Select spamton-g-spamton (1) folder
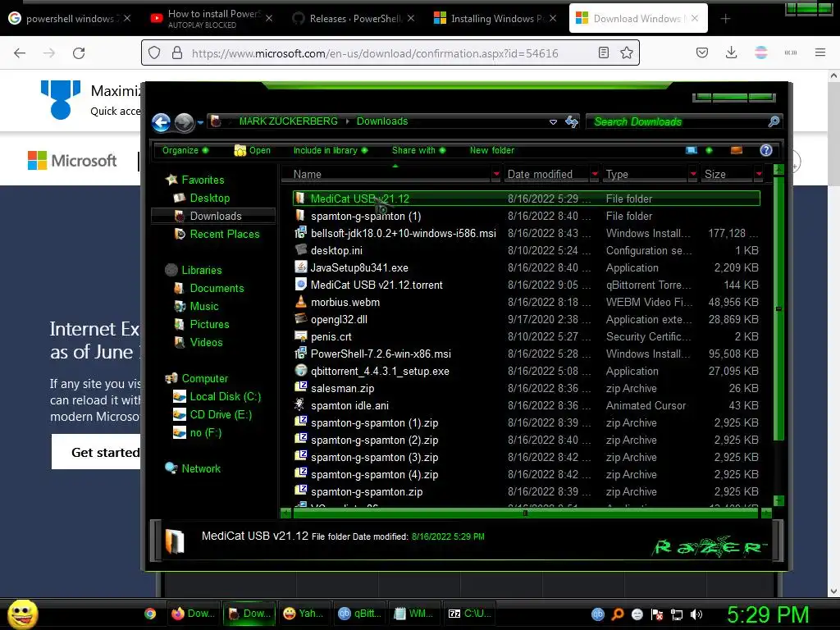 [365, 217]
